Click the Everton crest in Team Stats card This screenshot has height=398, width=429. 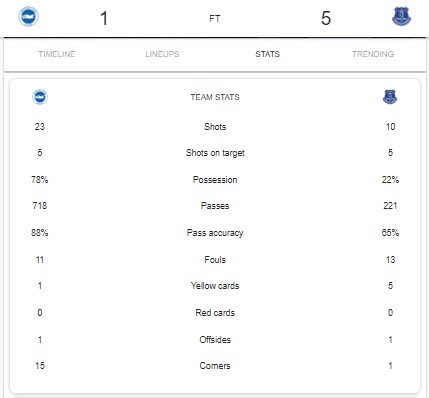tap(390, 97)
